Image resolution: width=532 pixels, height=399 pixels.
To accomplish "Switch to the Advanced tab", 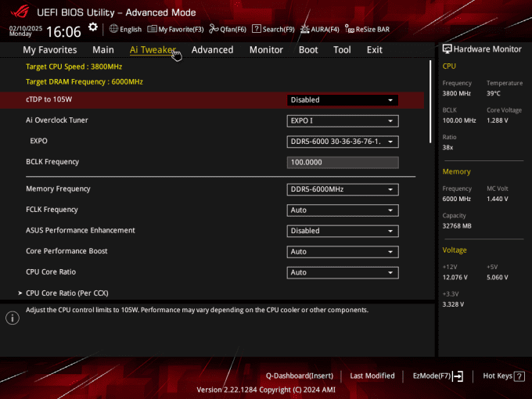I will [212, 50].
